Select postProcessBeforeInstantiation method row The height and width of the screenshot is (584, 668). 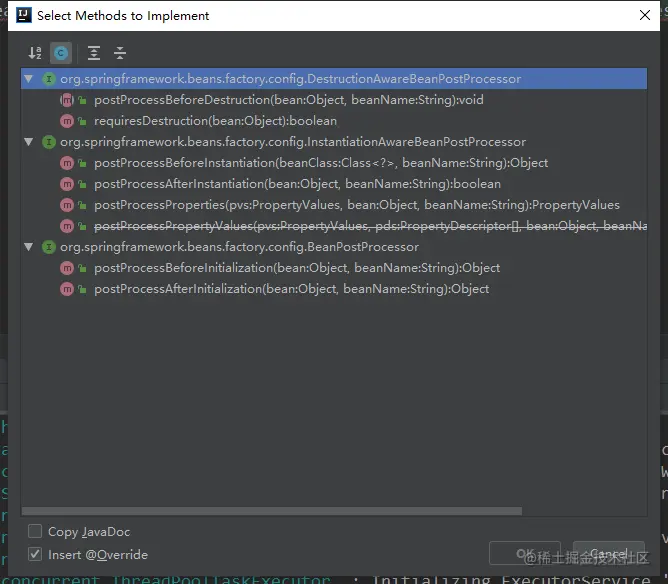click(334, 163)
